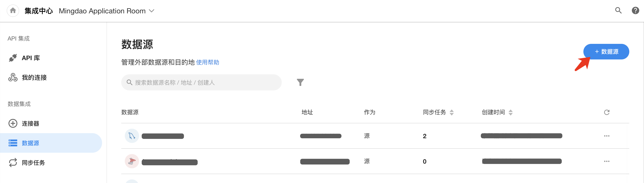Sort by 同步任务 column
644x183 pixels.
point(451,112)
